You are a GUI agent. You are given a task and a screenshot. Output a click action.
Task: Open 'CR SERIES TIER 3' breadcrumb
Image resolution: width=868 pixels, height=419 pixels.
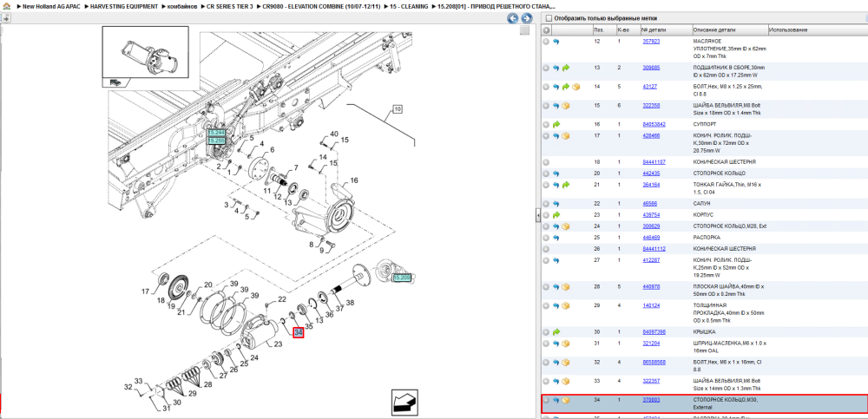click(230, 6)
